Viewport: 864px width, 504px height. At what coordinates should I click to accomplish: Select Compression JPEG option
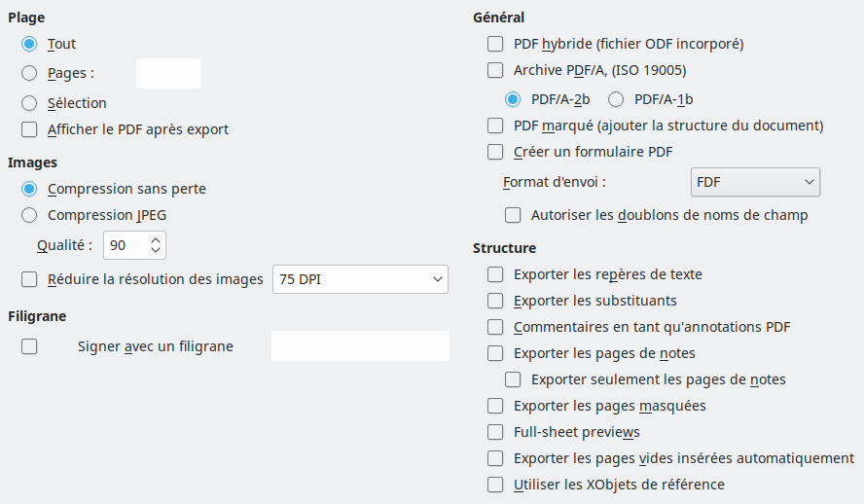point(29,215)
